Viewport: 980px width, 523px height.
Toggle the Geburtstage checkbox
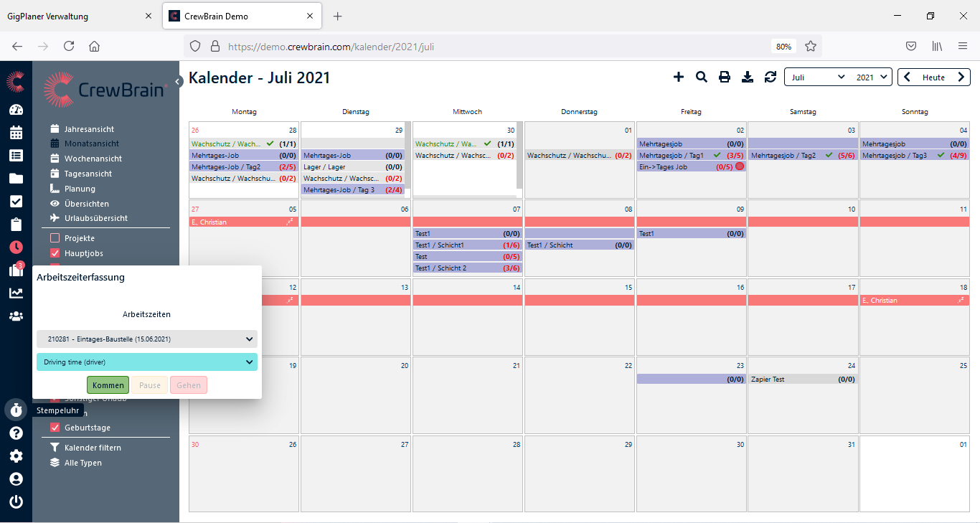(x=55, y=428)
